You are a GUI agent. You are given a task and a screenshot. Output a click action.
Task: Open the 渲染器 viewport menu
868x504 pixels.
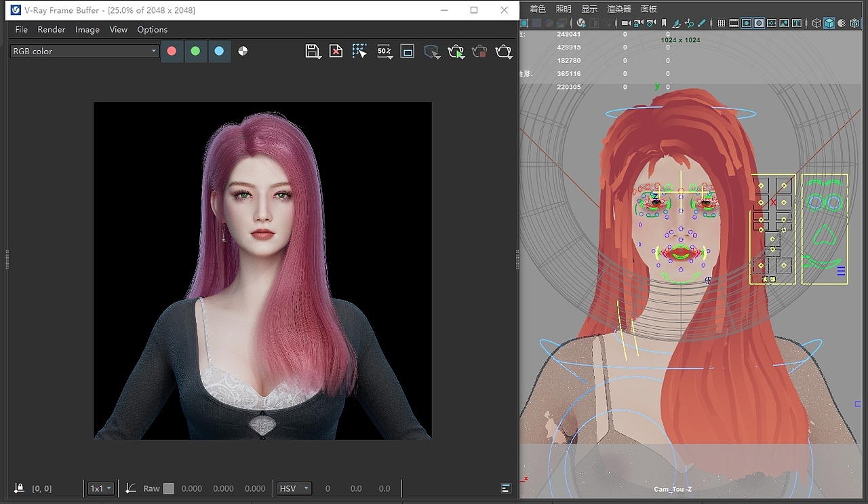(x=619, y=9)
